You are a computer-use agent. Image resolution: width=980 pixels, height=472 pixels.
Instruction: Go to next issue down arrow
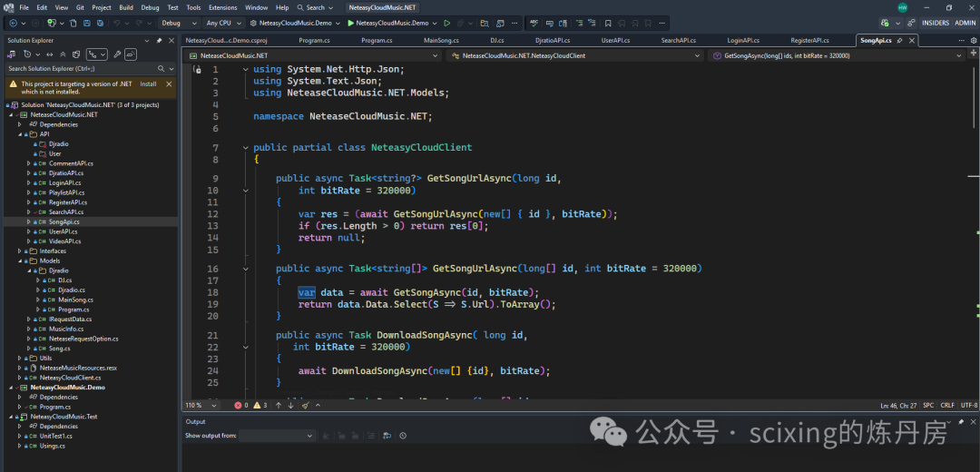[x=290, y=405]
